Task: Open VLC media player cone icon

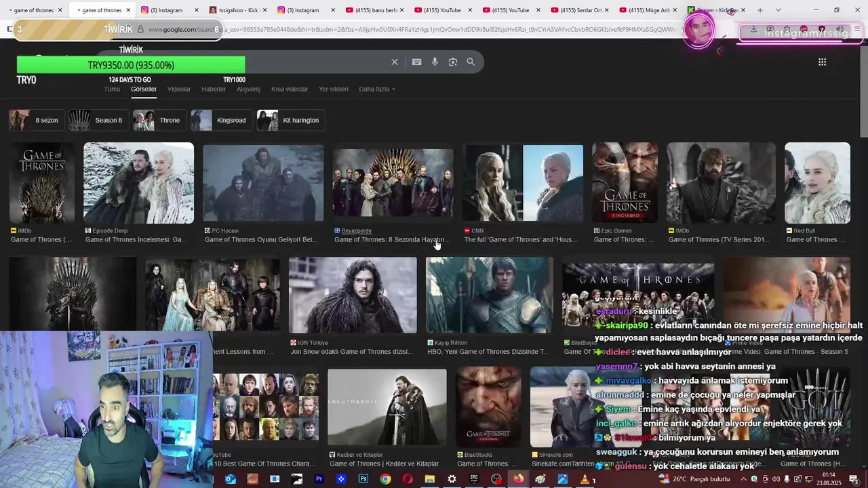Action: pos(585,479)
